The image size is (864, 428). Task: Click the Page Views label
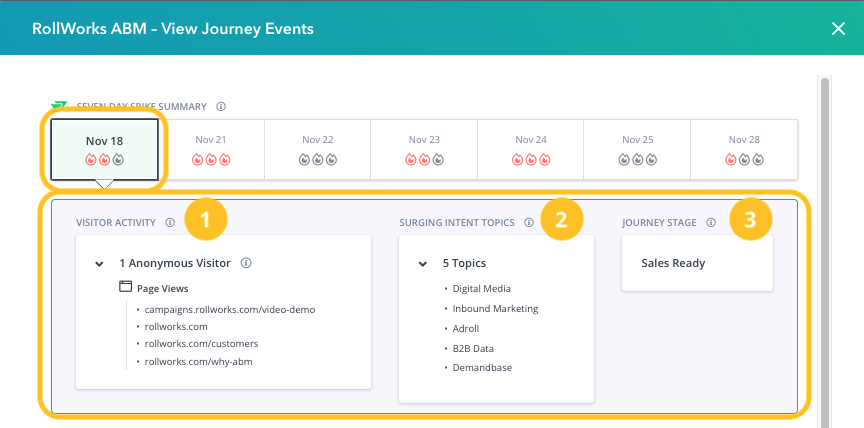point(163,289)
